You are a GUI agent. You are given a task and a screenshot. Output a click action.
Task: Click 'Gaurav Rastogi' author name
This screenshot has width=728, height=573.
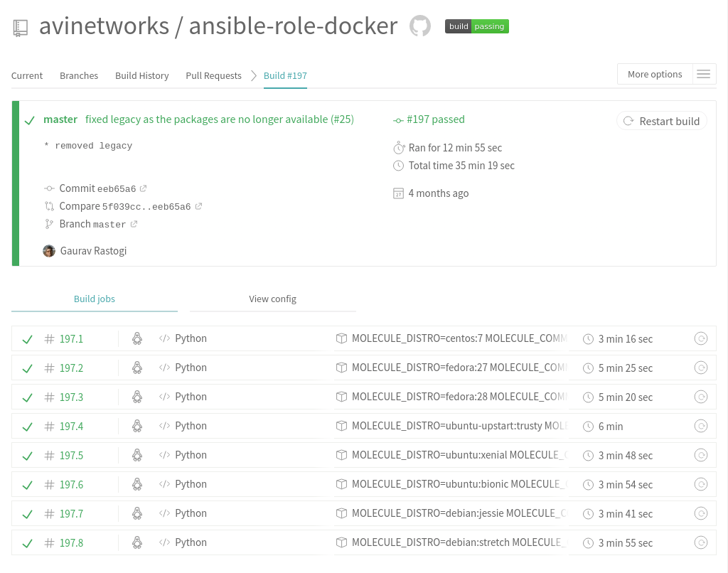pos(93,251)
